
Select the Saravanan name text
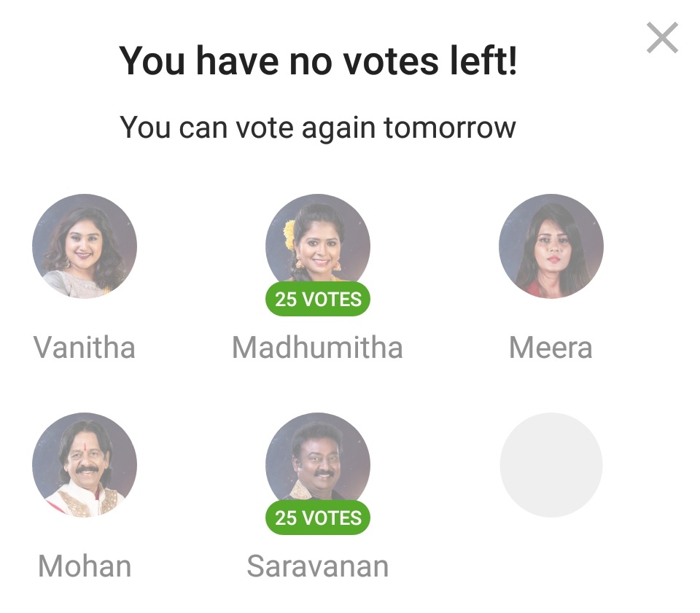coord(317,566)
